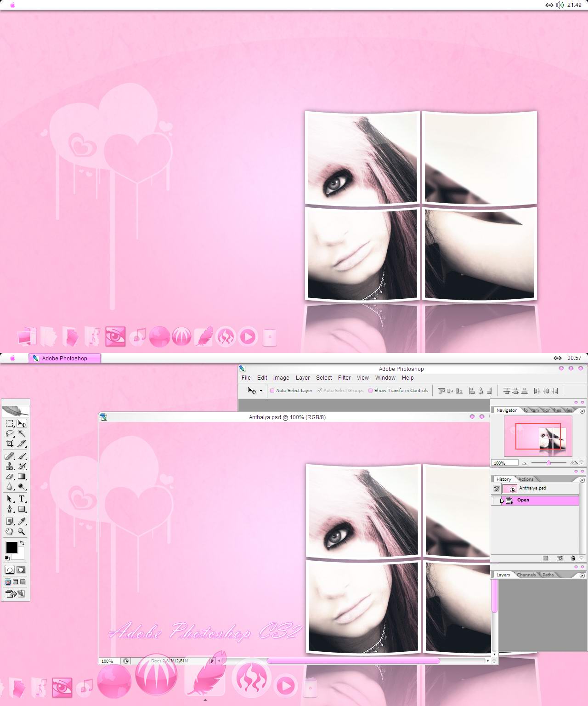Select the Pen tool
Screen dimensions: 588x706
(x=10, y=509)
